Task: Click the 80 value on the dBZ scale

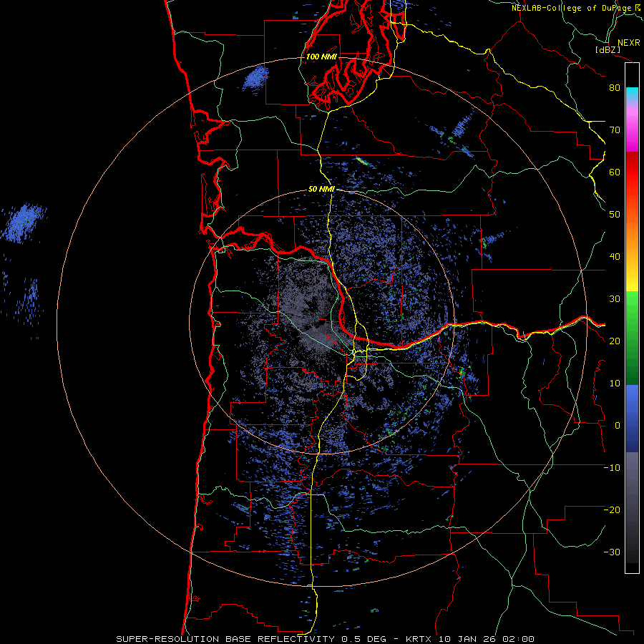Action: (x=615, y=87)
